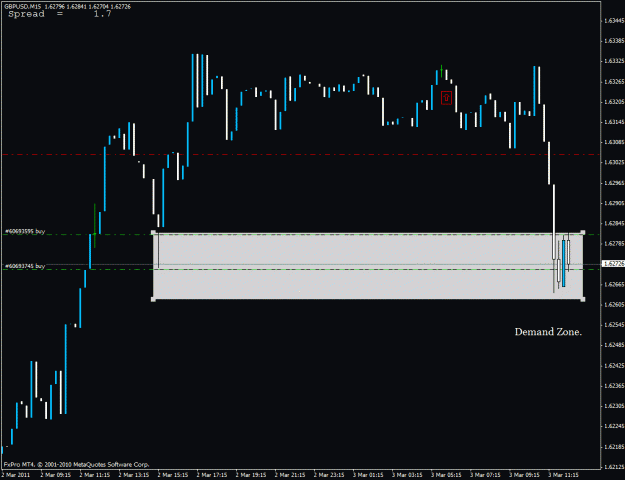Click price label 1.63085
The width and height of the screenshot is (625, 480).
[x=614, y=142]
